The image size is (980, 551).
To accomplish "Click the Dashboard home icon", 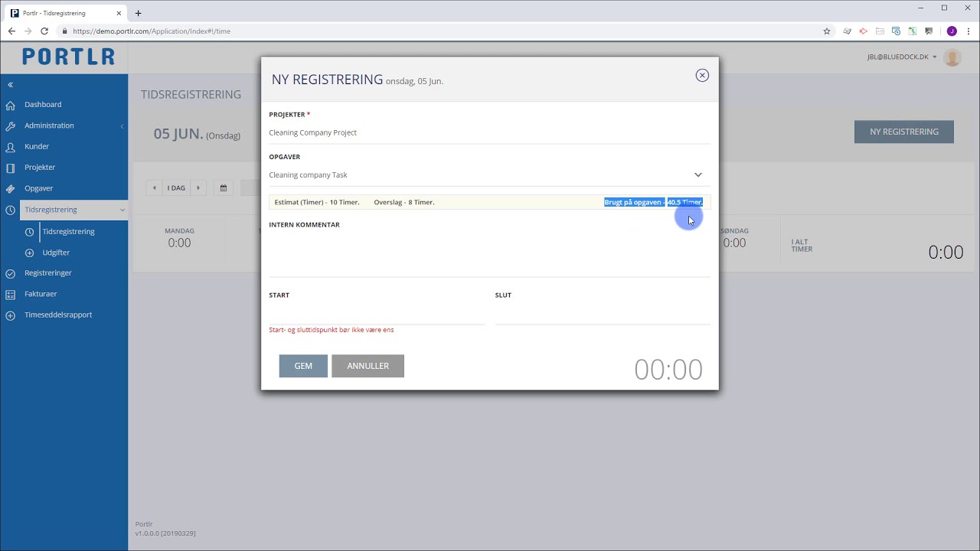I will pos(10,105).
